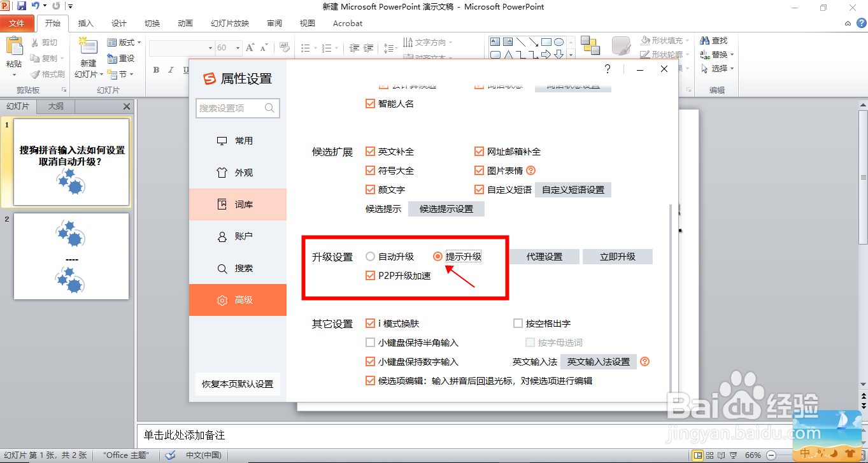Screen dimensions: 868x463
Task: Uncheck P2P升级加速
Action: coord(370,276)
